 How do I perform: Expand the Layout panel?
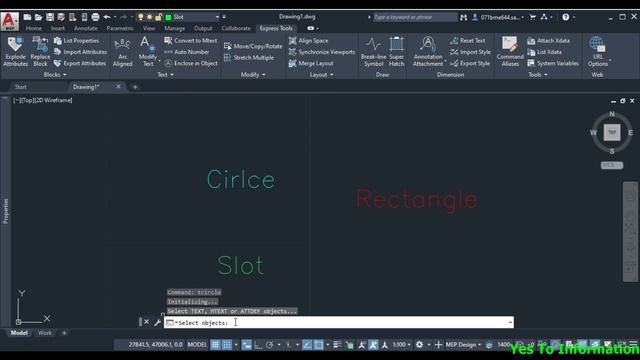(322, 75)
